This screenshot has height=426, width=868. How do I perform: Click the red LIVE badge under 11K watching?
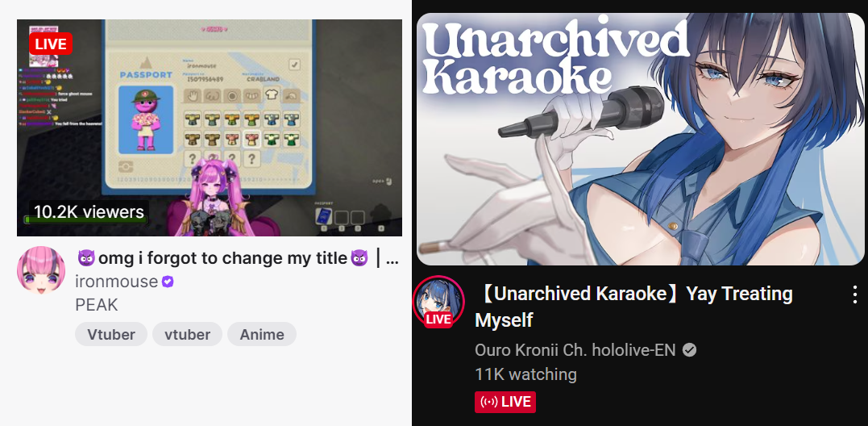point(505,402)
